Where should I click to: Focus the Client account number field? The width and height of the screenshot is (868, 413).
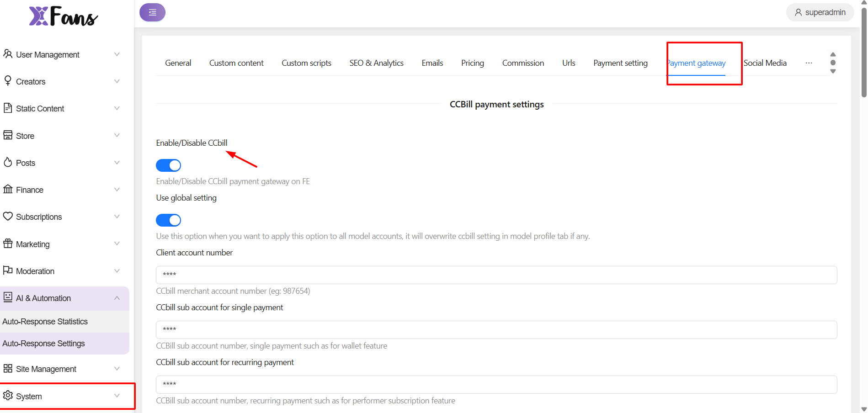(496, 275)
